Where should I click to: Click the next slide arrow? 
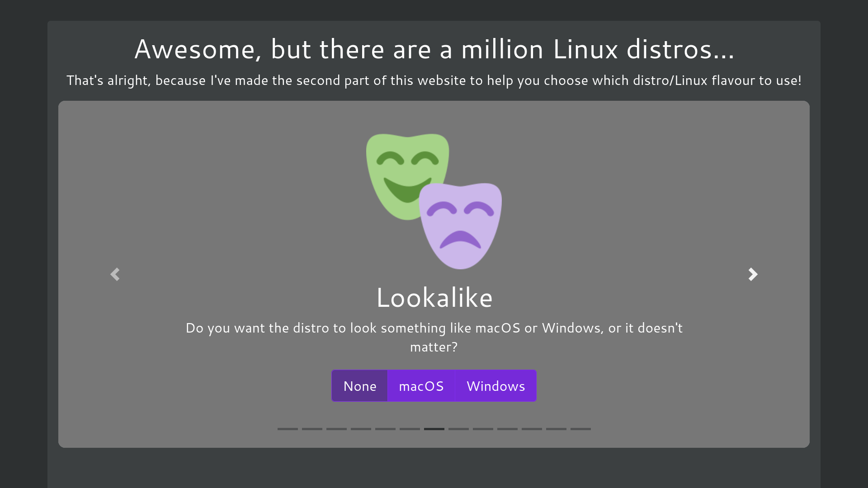(x=753, y=274)
